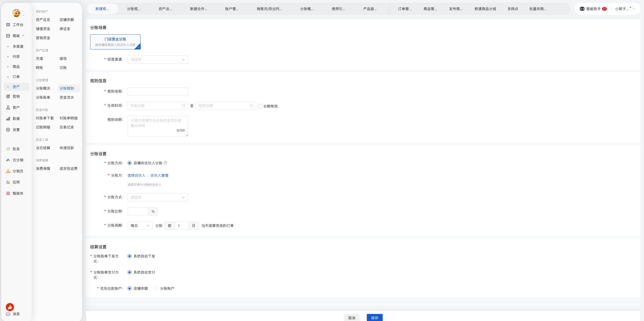Image resolution: width=644 pixels, height=321 pixels.
Task: Select the 系统自动支付 radio button
Action: [130, 272]
